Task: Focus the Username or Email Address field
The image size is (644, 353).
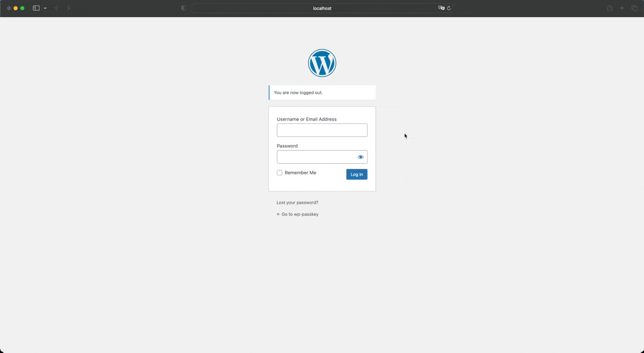Action: (x=322, y=130)
